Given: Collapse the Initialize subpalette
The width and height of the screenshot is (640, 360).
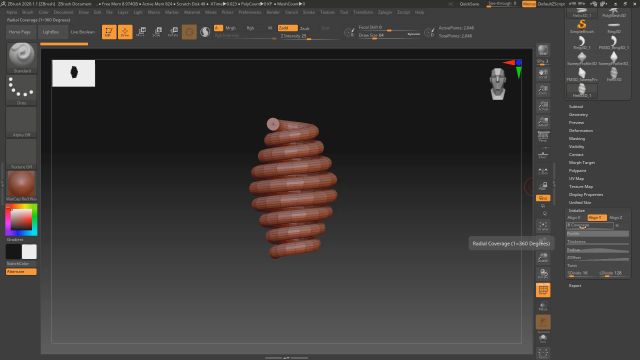Looking at the screenshot, I should 577,211.
